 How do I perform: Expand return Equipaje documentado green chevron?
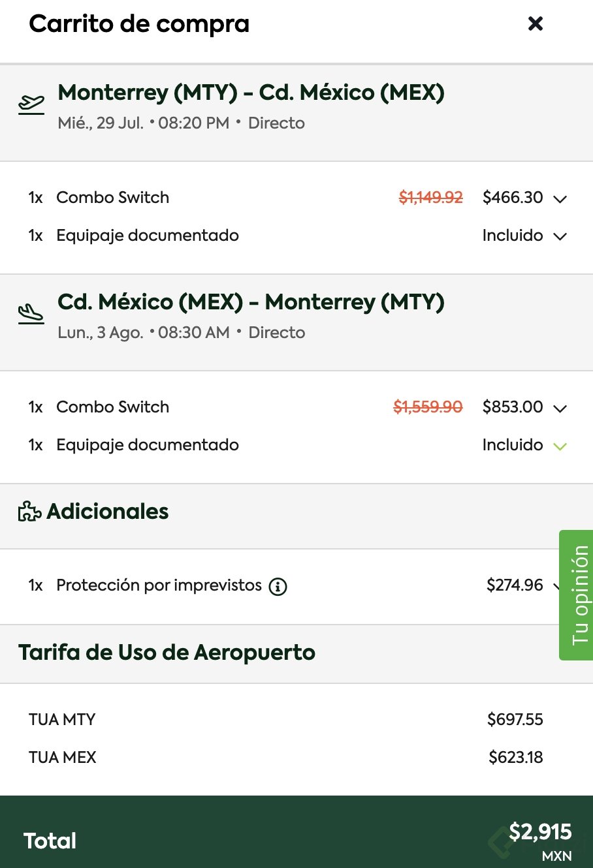click(x=560, y=446)
